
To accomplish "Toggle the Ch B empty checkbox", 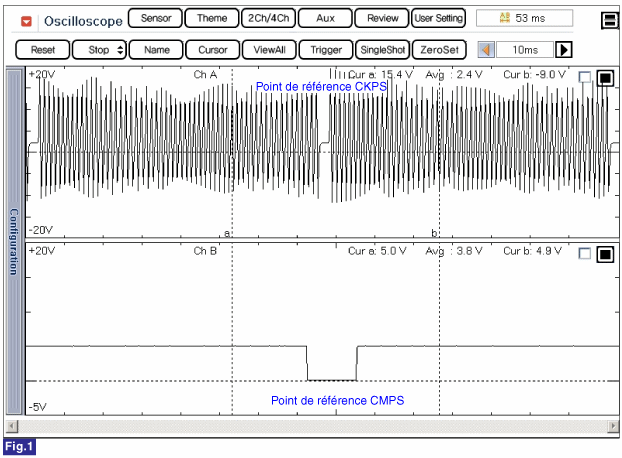I will point(585,254).
